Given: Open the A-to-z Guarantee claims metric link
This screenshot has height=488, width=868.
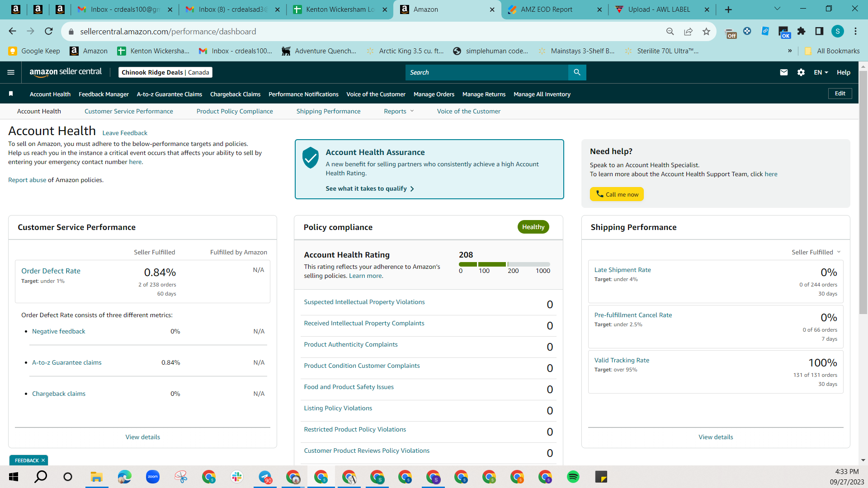Looking at the screenshot, I should pos(67,362).
